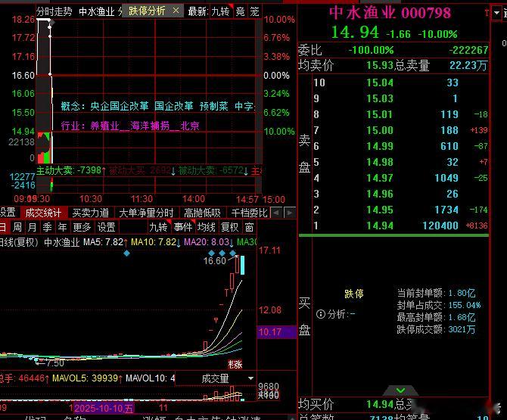
Task: Open the 更多 periods menu
Action: 82,227
